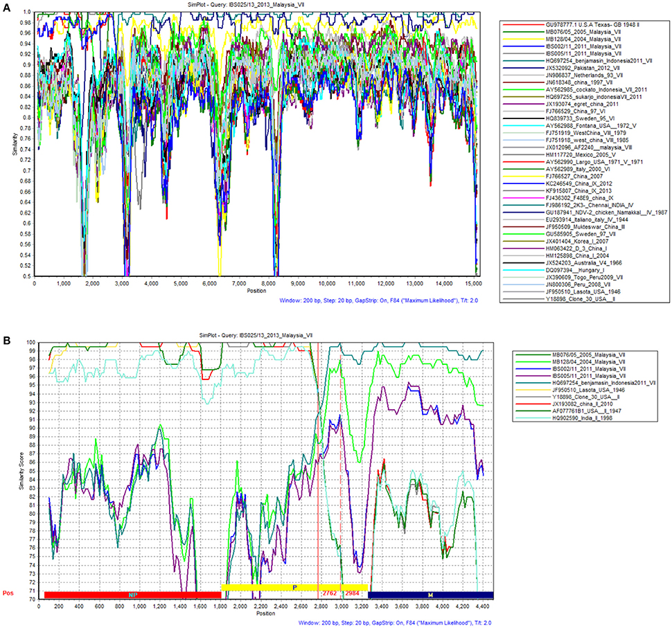Click 'GU585905_Sweden_97_VII' legend label
This screenshot has height=628, width=672.
581,234
